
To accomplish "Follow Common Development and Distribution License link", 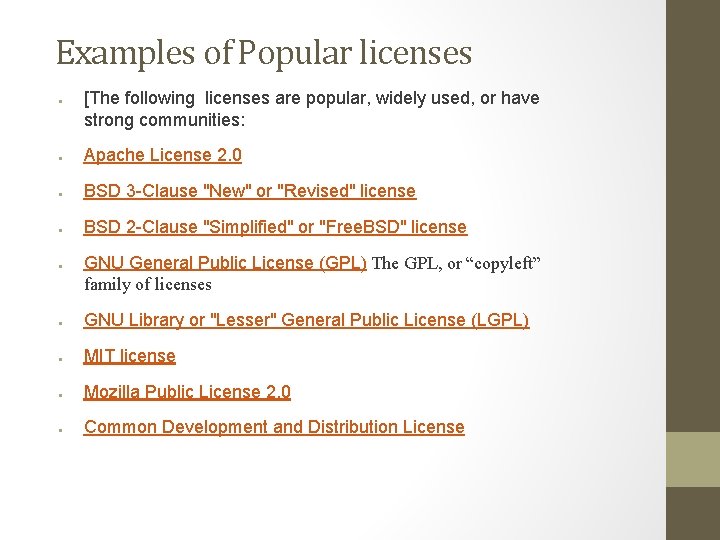I will (274, 427).
